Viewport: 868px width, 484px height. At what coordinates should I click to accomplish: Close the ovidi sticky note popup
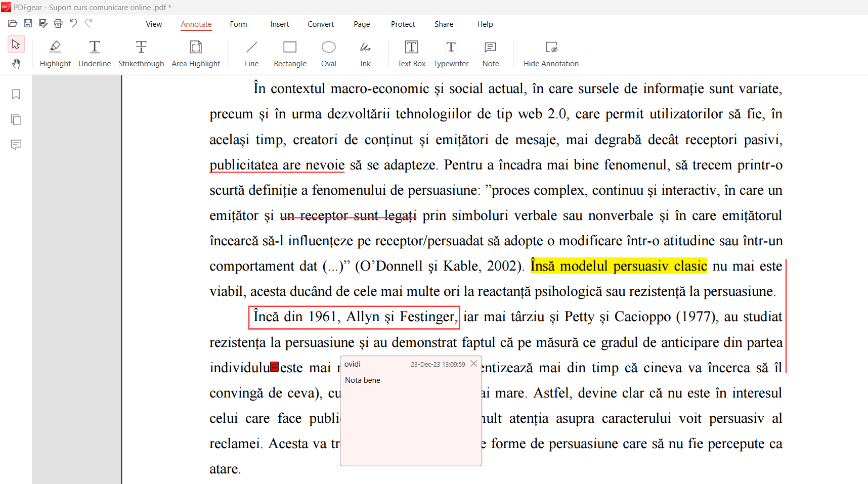[473, 363]
